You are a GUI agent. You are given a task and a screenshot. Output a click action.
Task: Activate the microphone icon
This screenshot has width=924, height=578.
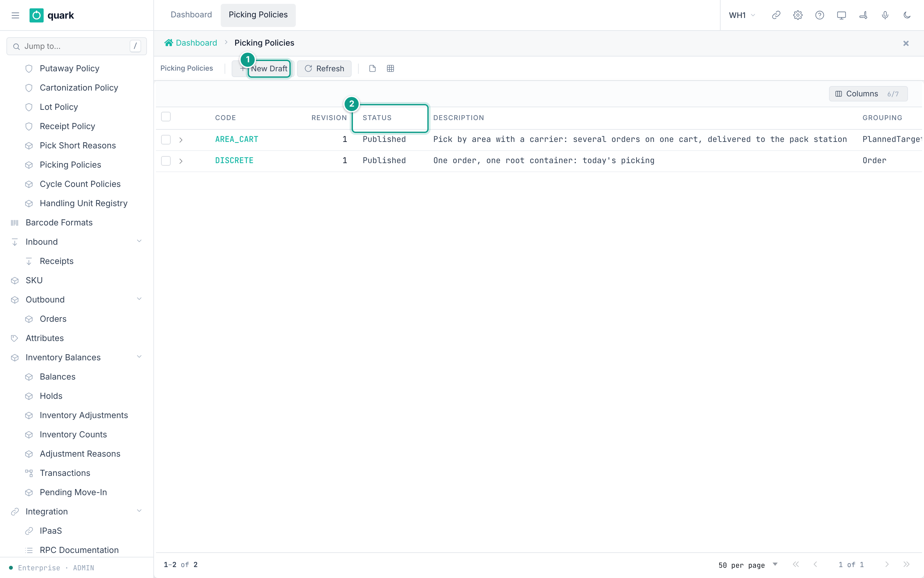(885, 15)
